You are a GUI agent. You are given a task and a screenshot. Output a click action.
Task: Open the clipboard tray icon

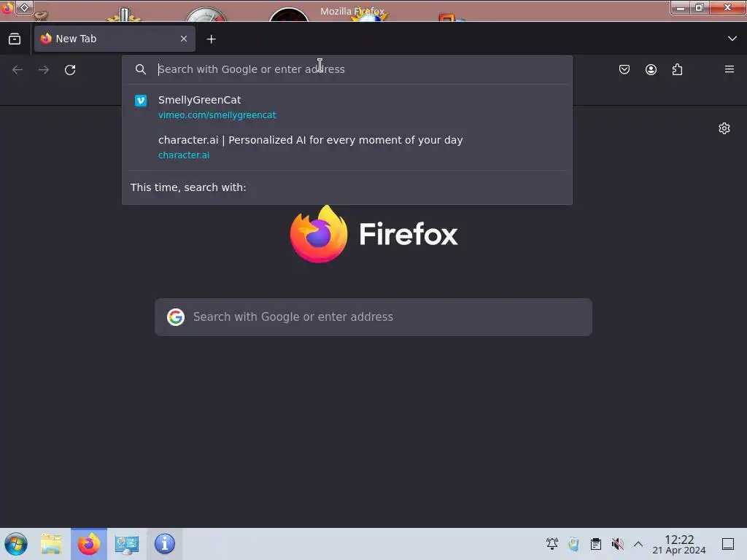pyautogui.click(x=595, y=544)
